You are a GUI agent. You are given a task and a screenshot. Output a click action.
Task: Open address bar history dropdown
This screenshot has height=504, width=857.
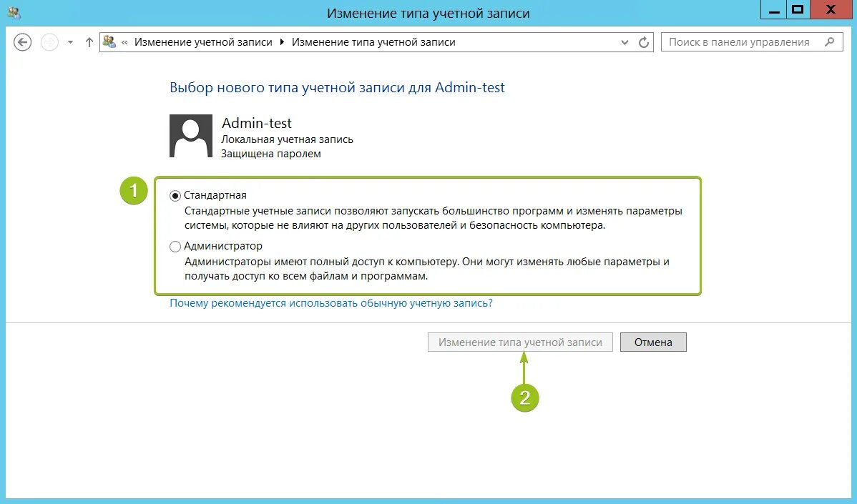point(625,42)
